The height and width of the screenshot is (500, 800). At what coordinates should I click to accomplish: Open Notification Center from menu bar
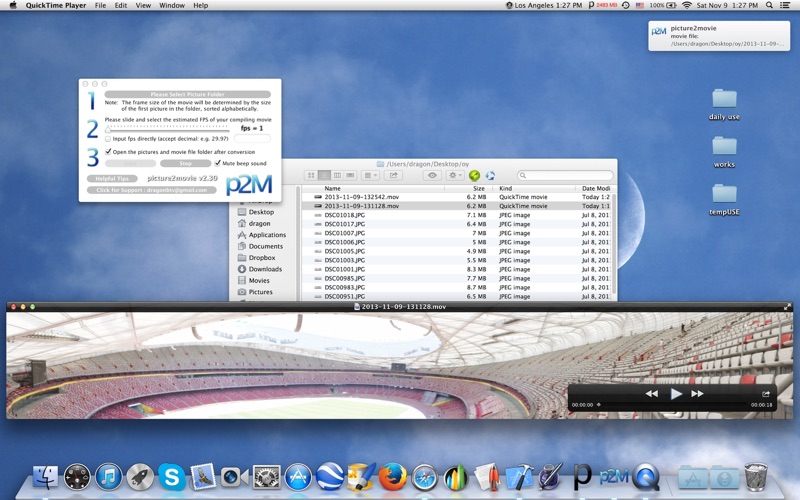point(785,5)
